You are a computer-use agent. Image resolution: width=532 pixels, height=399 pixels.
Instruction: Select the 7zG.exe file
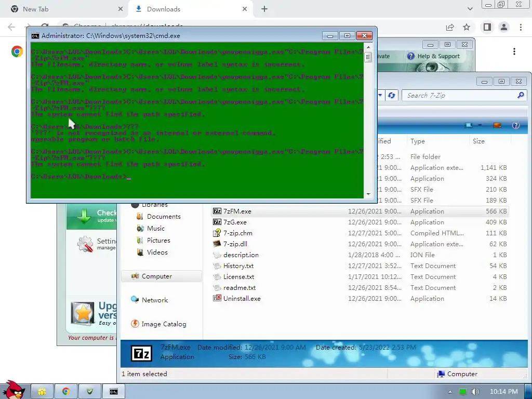(235, 222)
